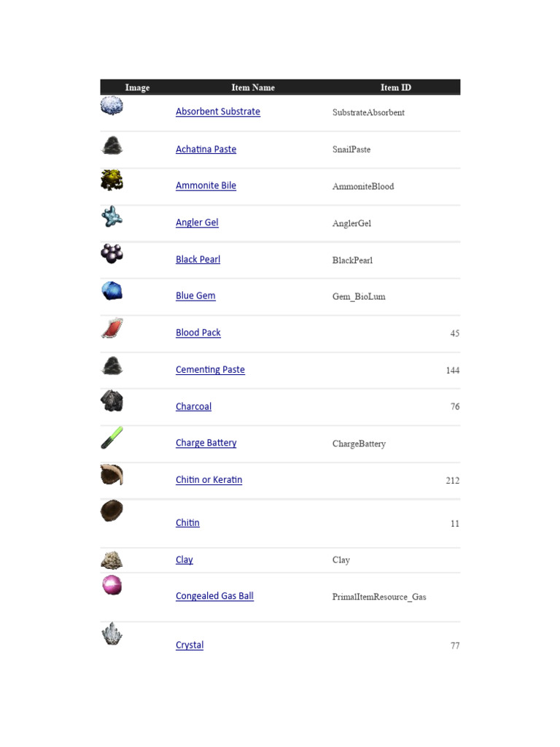The width and height of the screenshot is (560, 747).
Task: Click the Item ID column header
Action: pos(395,88)
